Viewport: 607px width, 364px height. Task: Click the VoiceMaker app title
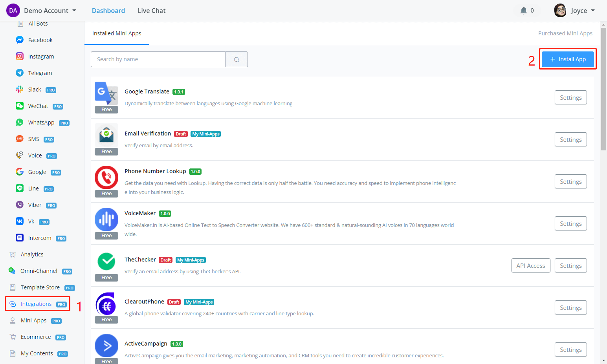(140, 213)
